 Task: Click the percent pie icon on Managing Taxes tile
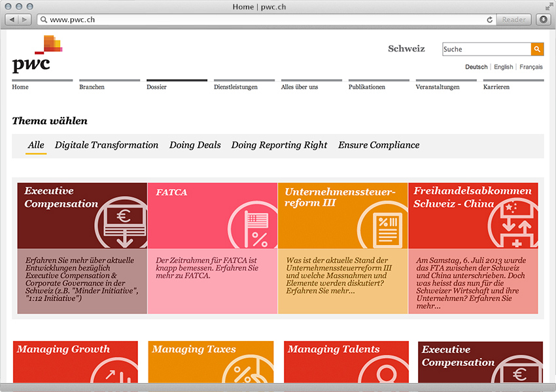click(x=248, y=369)
